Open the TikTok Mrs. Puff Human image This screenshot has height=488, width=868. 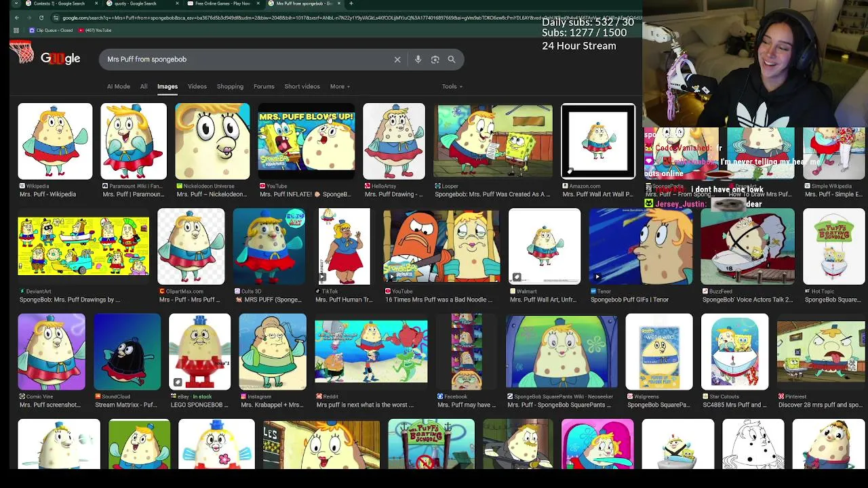344,246
